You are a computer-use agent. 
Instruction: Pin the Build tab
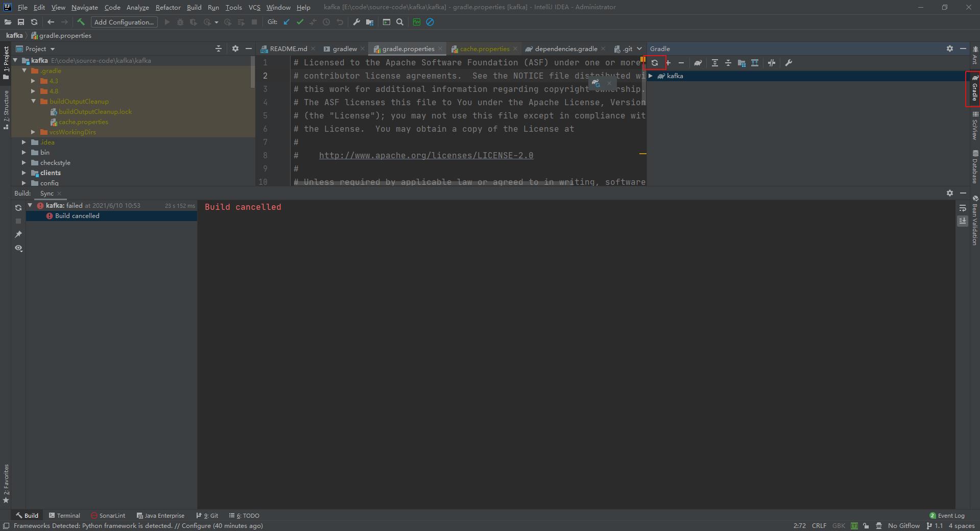point(18,234)
